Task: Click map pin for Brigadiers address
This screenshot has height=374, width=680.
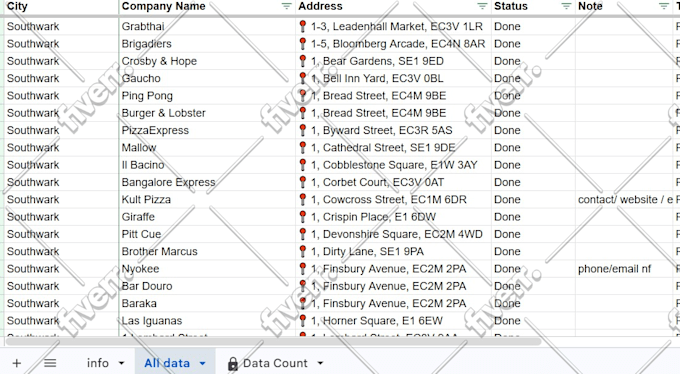Action: tap(303, 43)
